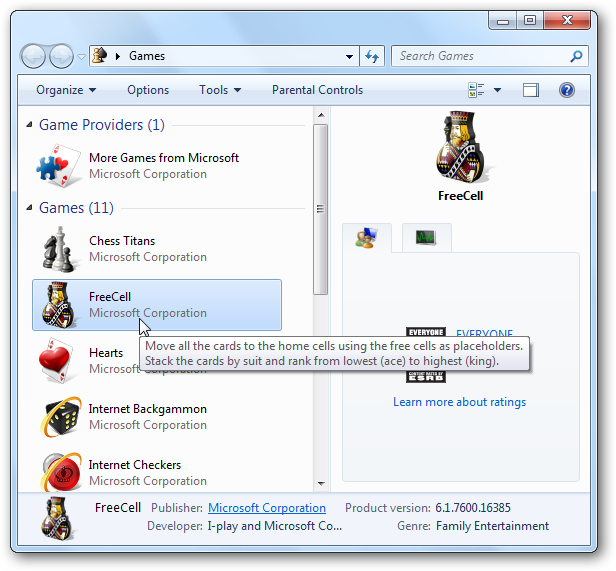
Task: Select the Internet Backgammon title text
Action: point(148,409)
